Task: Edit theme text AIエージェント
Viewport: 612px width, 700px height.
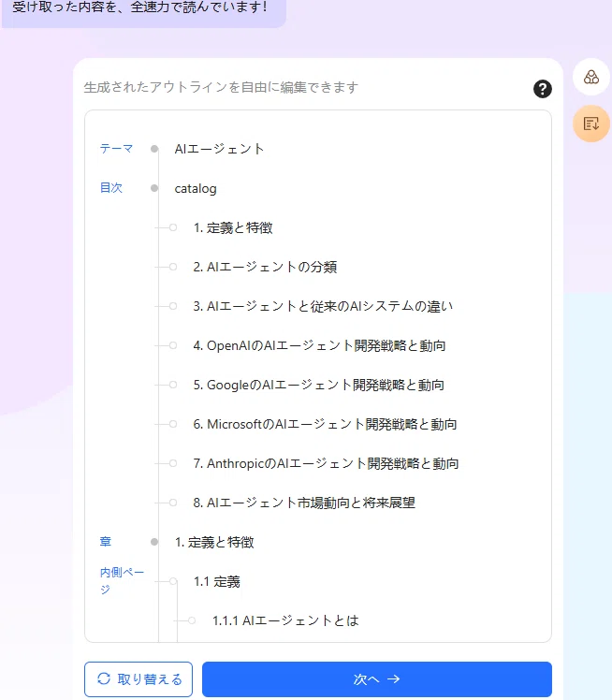Action: (219, 149)
